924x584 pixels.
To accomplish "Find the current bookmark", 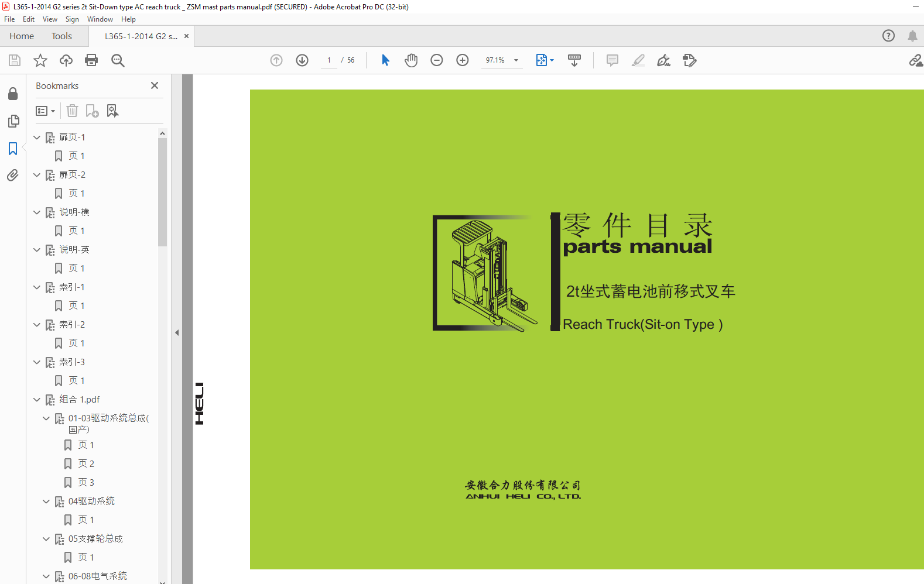I will [112, 111].
